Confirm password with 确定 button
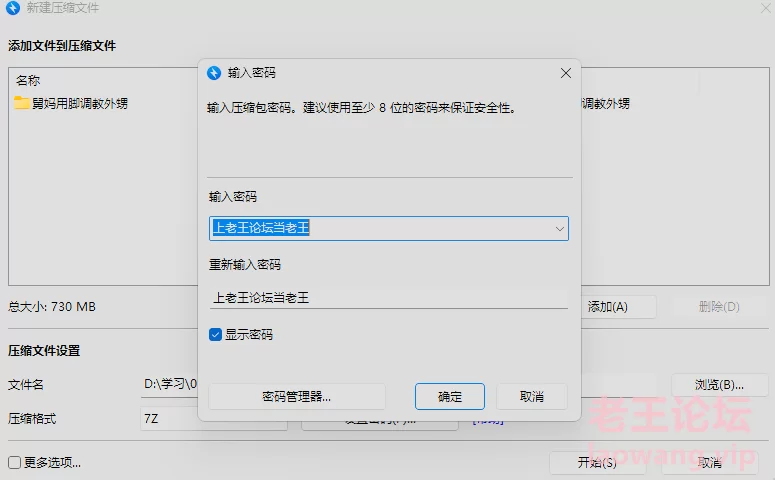 pos(450,396)
